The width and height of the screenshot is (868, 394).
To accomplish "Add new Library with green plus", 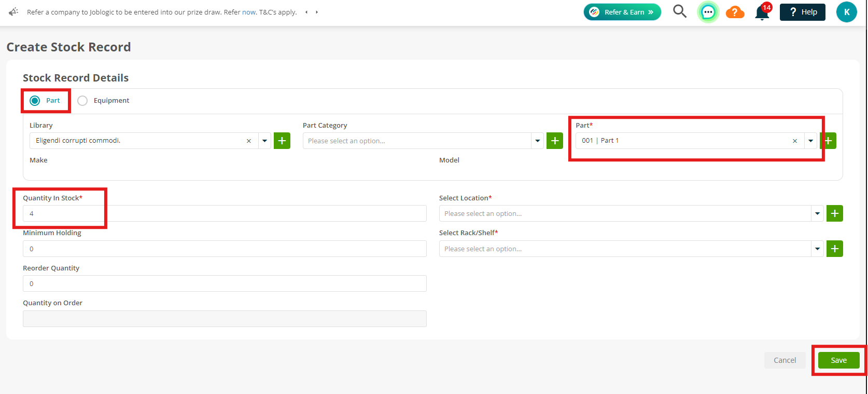I will pyautogui.click(x=282, y=141).
